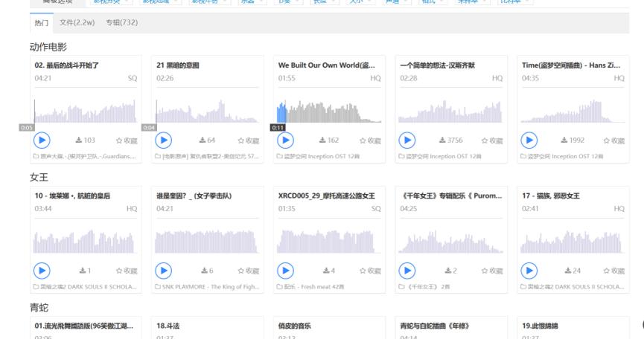The height and width of the screenshot is (339, 644).
Task: Play Time(盗梦空间插曲) by Hans Zimmer
Action: coord(529,141)
